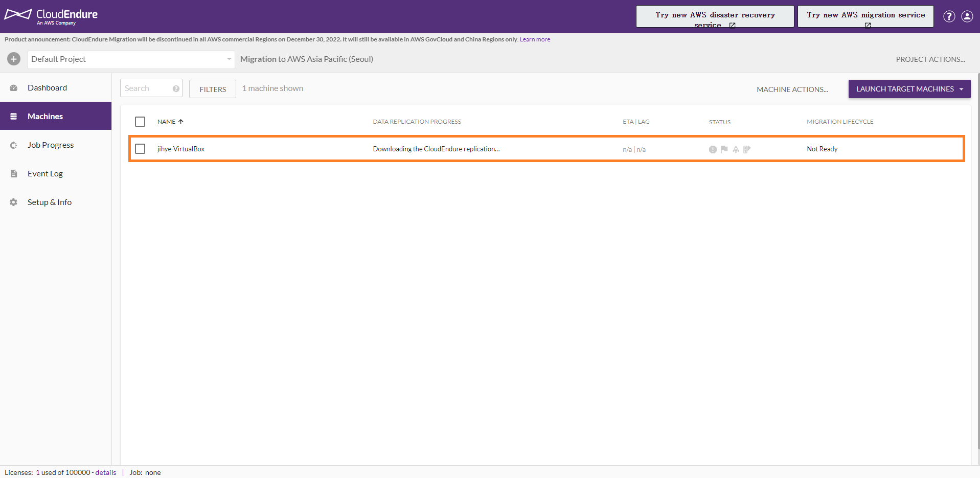Screen dimensions: 980x478
Task: Click the search help icon in search box
Action: [176, 88]
